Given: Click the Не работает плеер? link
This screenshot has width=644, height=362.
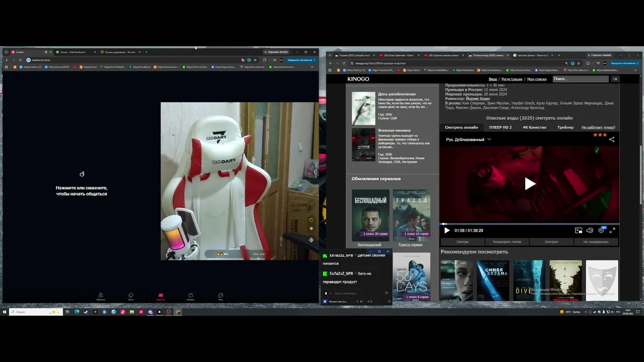Looking at the screenshot, I should pos(598,127).
